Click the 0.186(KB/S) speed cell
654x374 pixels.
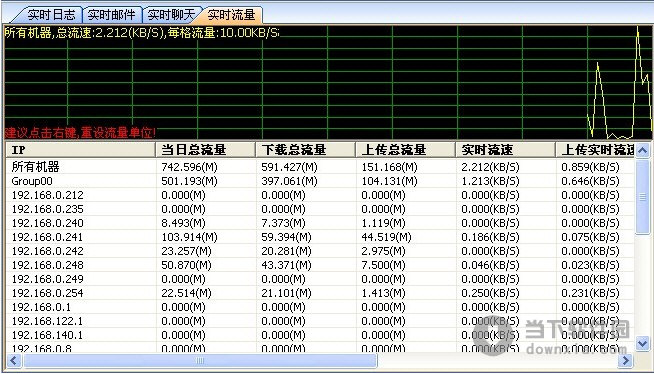[x=490, y=237]
